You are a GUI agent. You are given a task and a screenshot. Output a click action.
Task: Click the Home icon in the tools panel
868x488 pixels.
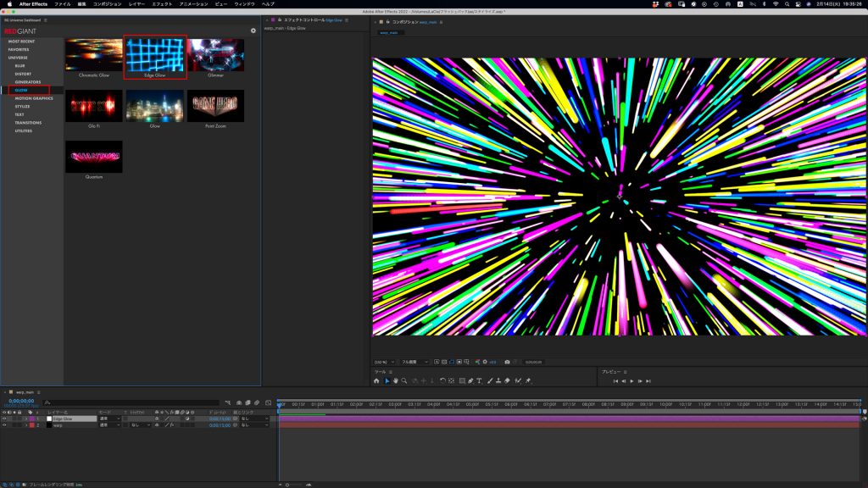pyautogui.click(x=376, y=381)
